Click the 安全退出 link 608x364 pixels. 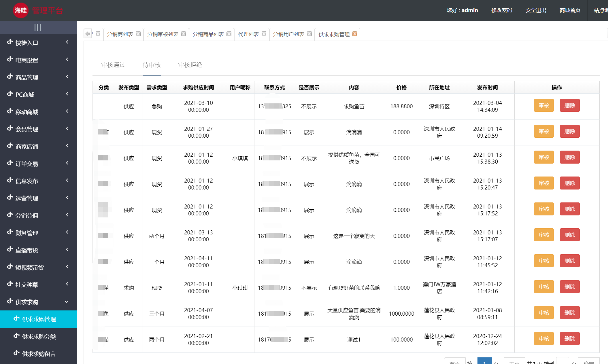pyautogui.click(x=536, y=10)
